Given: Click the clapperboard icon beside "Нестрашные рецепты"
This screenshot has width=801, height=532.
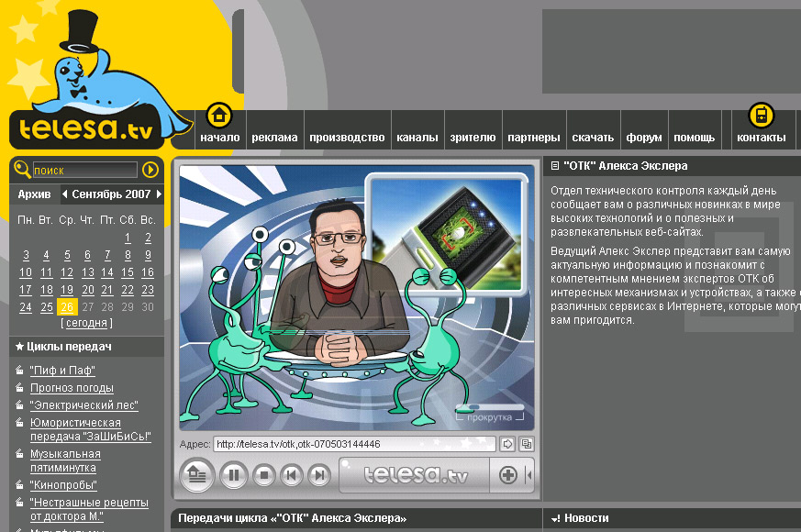Looking at the screenshot, I should 19,503.
